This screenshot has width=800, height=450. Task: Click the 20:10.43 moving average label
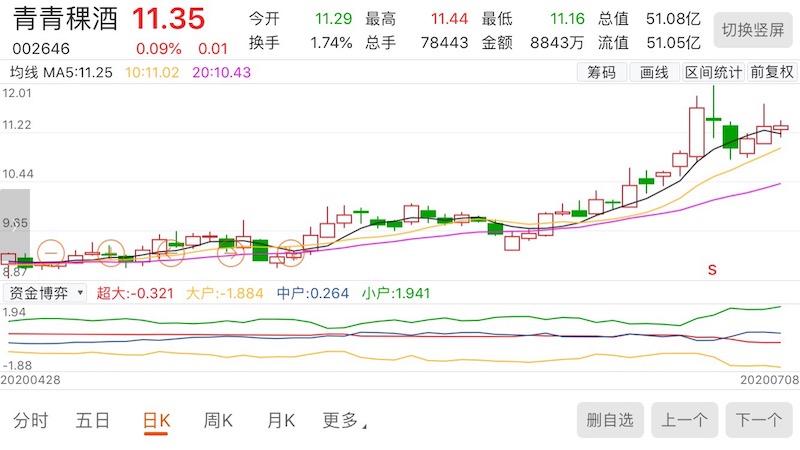pos(221,72)
